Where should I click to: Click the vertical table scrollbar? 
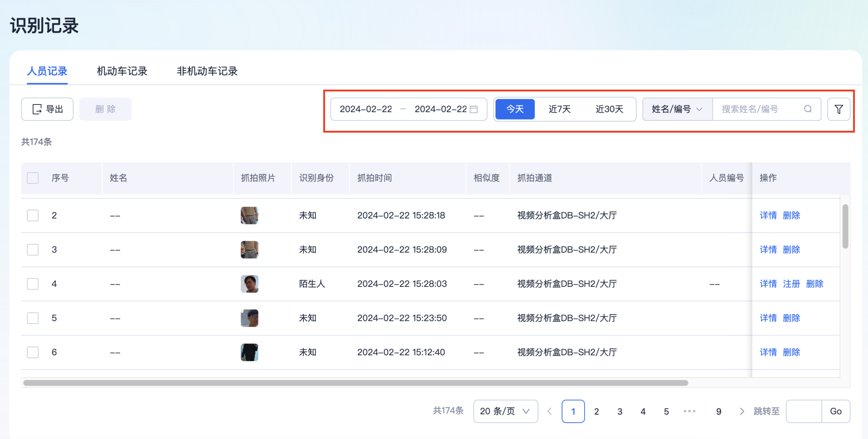coord(845,226)
